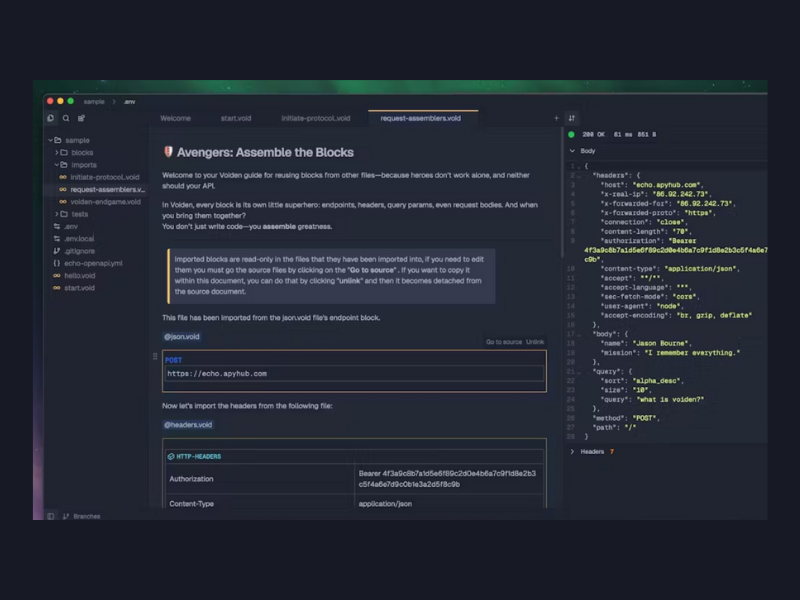Viewport: 800px width, 600px height.
Task: Toggle the response panel arrows icon
Action: click(x=572, y=118)
